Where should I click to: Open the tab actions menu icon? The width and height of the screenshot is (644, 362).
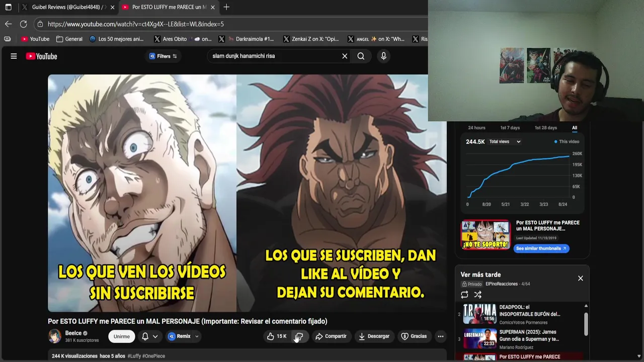[8, 7]
